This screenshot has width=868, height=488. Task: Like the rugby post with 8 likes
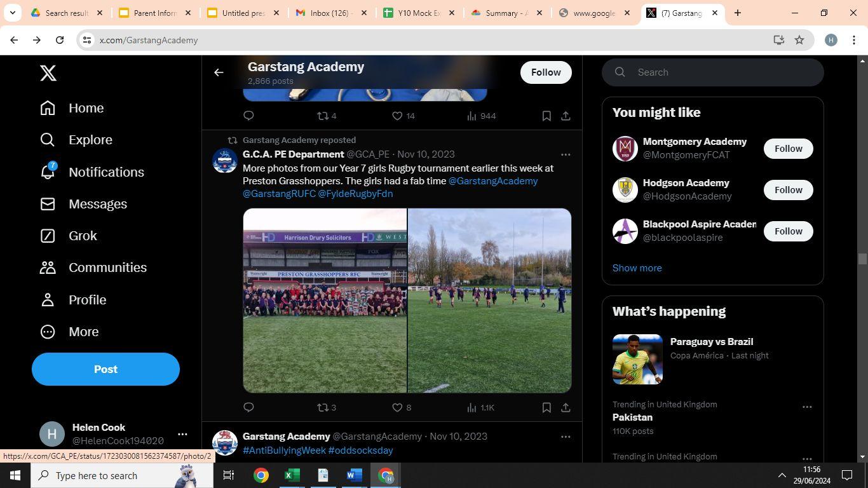(x=401, y=407)
